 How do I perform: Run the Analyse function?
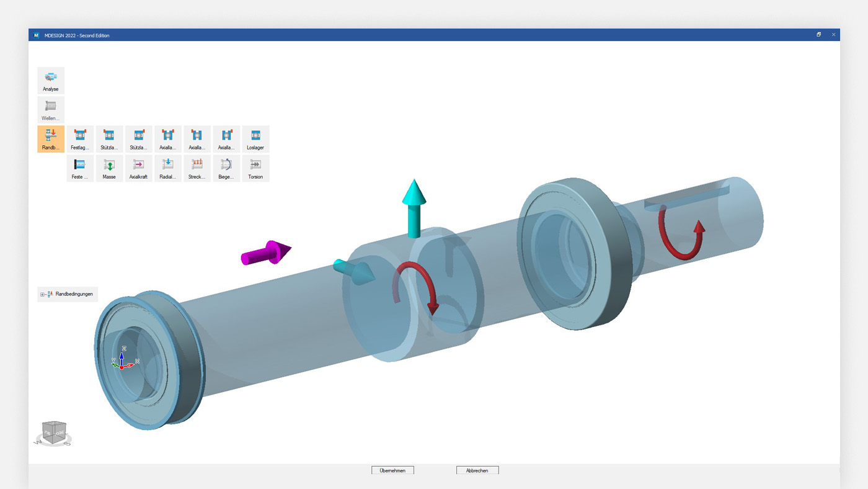[x=50, y=79]
